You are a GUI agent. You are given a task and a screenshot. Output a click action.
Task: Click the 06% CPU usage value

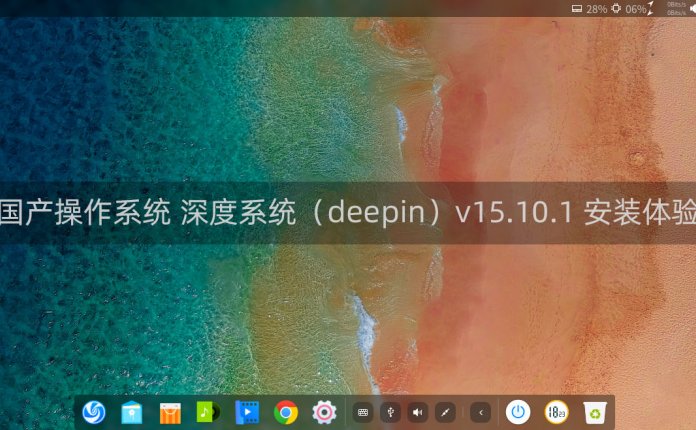(636, 9)
